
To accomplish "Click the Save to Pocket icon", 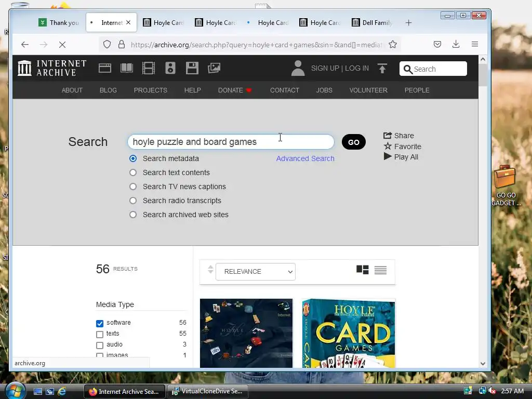I will tap(437, 44).
